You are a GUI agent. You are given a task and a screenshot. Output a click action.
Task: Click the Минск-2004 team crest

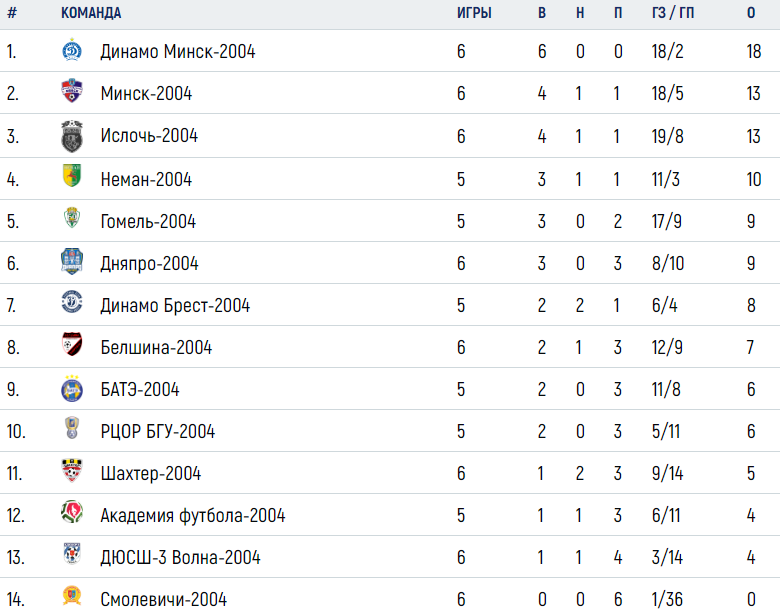[72, 91]
